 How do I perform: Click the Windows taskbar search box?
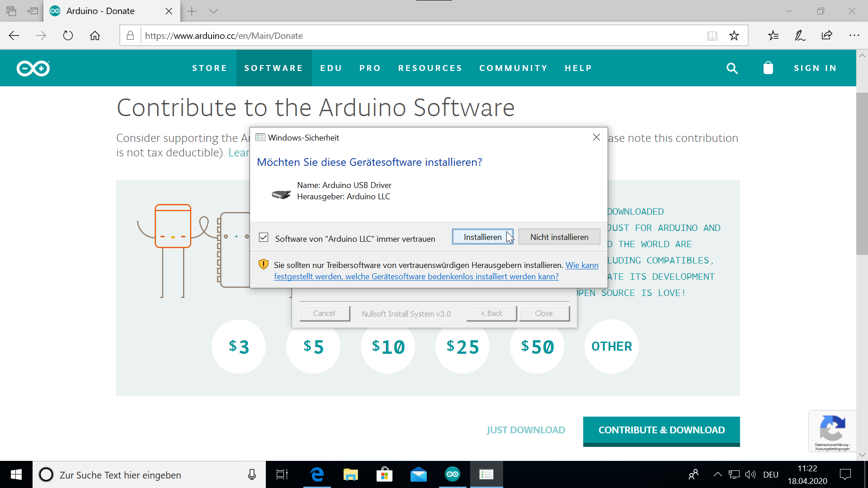click(x=149, y=474)
